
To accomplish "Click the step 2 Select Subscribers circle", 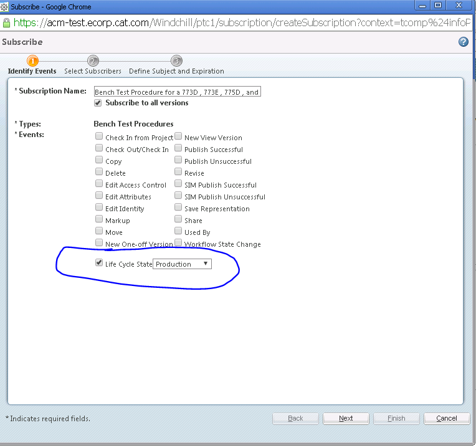I will (93, 61).
